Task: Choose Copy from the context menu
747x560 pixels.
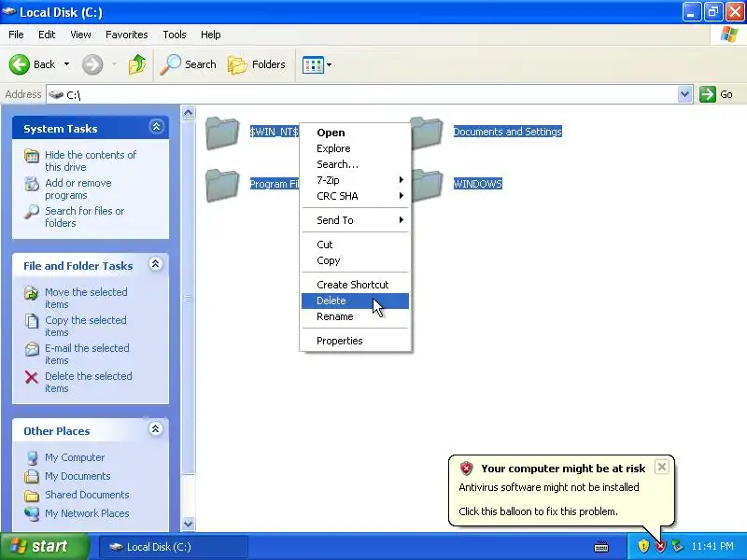Action: 356,261
